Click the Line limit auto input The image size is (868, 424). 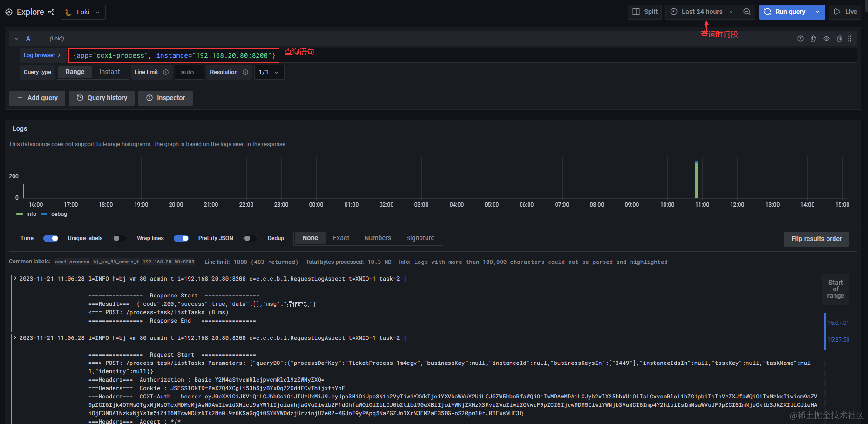point(189,72)
